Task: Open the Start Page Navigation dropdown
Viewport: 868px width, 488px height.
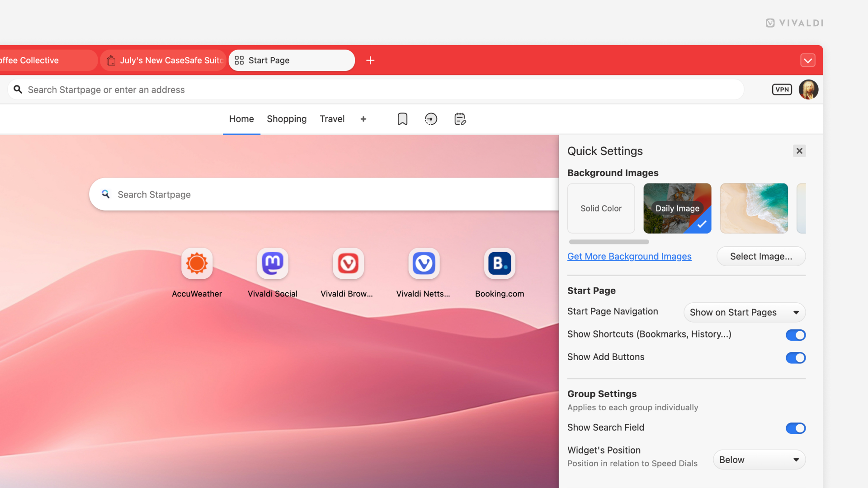Action: click(x=744, y=312)
